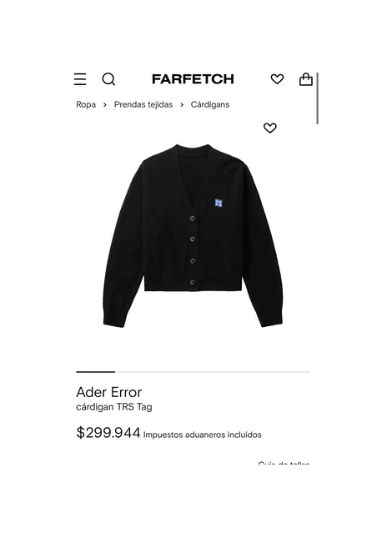Open the wishlist from the header heart icon
This screenshot has height=538, width=392.
277,79
